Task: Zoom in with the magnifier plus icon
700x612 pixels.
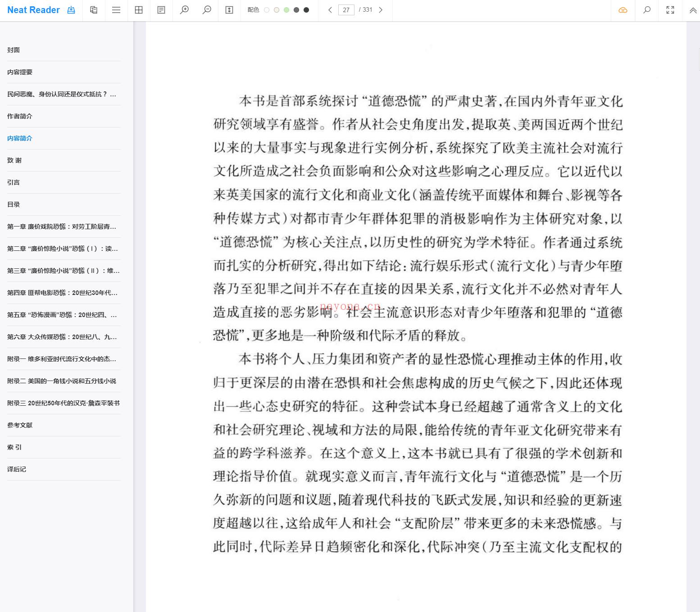Action: 184,10
